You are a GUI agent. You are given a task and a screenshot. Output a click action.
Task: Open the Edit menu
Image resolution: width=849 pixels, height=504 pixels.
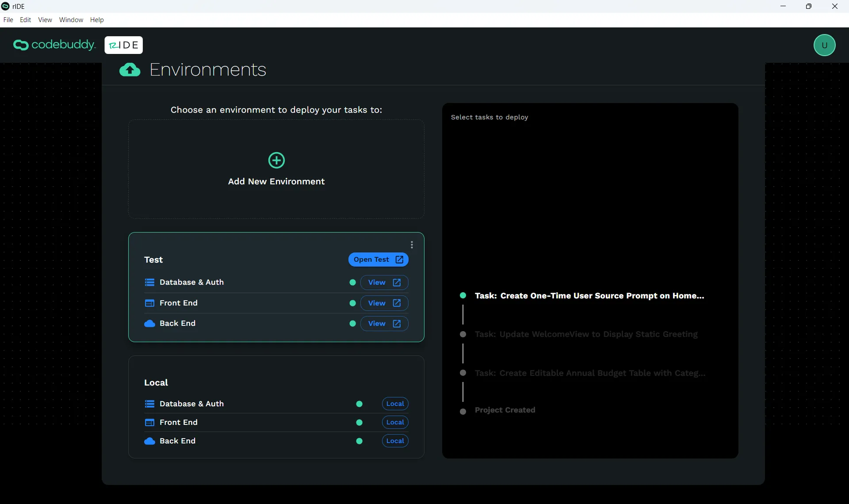(x=26, y=20)
